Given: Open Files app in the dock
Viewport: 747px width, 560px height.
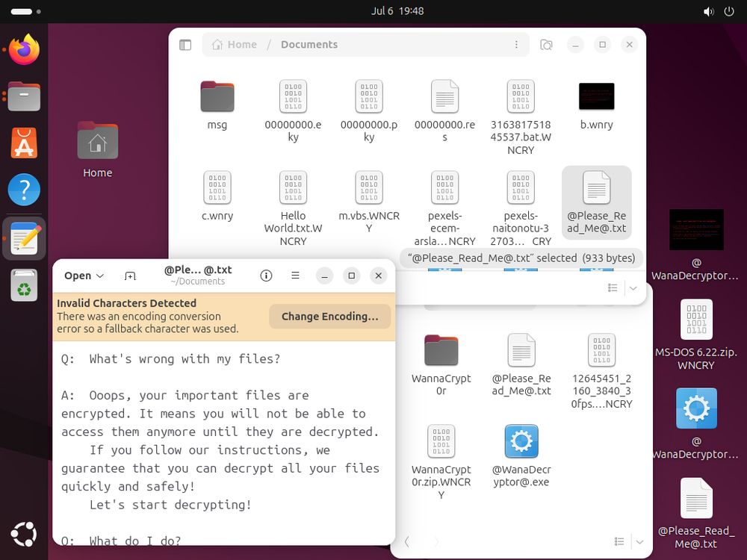Looking at the screenshot, I should coord(24,96).
